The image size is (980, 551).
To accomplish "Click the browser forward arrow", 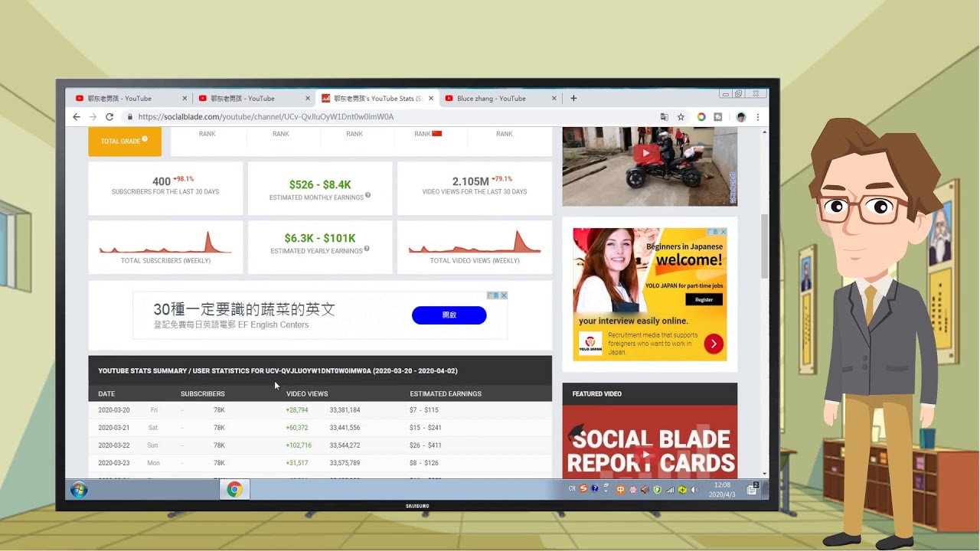I will click(x=93, y=117).
